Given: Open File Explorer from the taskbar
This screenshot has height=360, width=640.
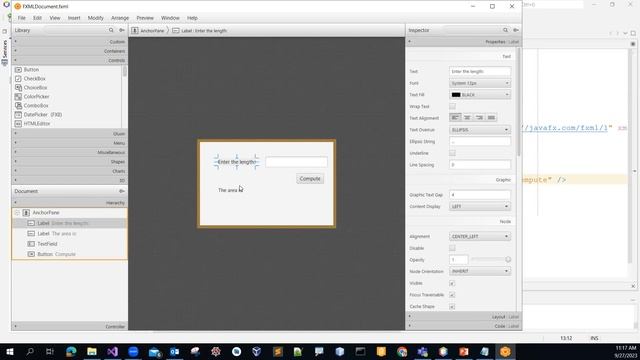Looking at the screenshot, I should (x=92, y=351).
